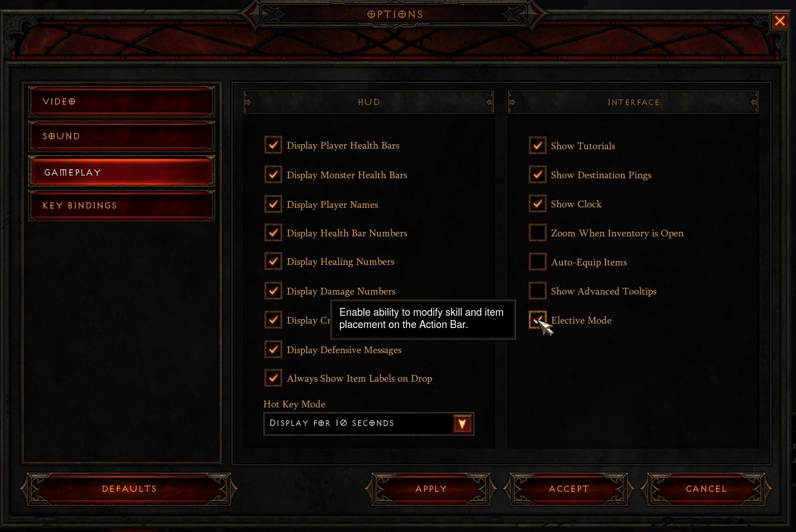This screenshot has height=532, width=796.
Task: Toggle Display Monster Health Bars checkbox
Action: 273,175
